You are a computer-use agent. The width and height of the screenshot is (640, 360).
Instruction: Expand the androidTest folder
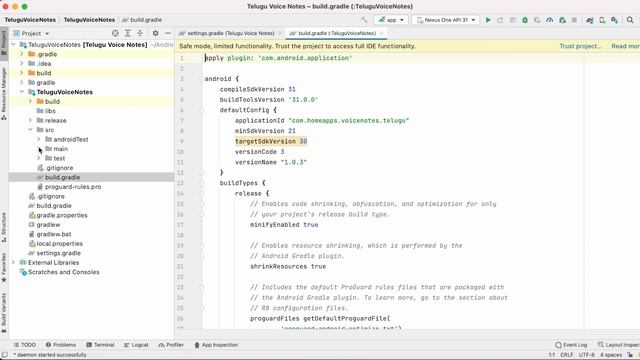pyautogui.click(x=39, y=139)
